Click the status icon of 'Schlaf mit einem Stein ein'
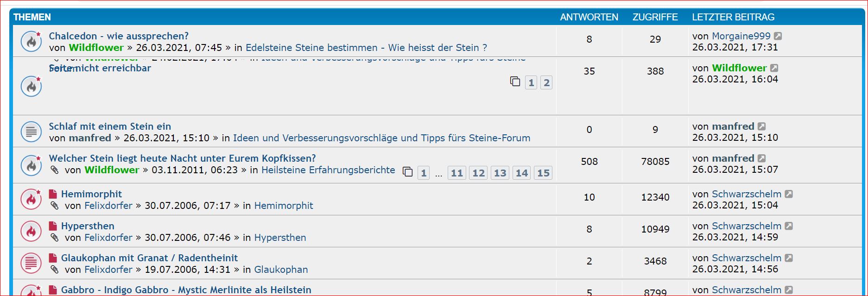 [31, 132]
